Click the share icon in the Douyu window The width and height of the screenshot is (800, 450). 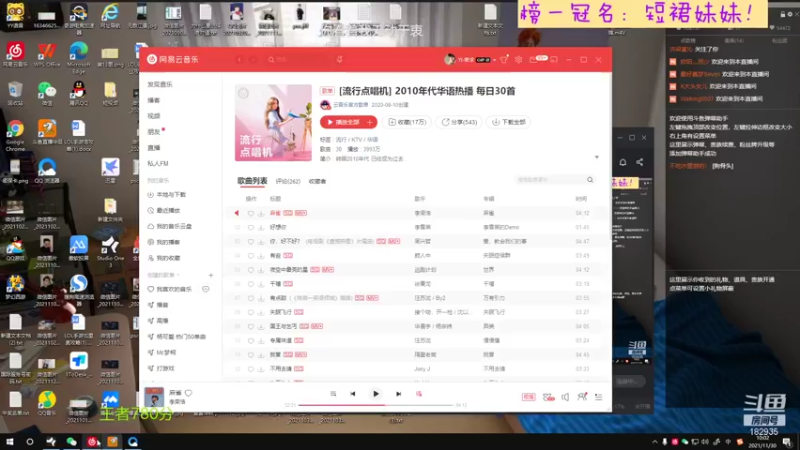click(640, 162)
